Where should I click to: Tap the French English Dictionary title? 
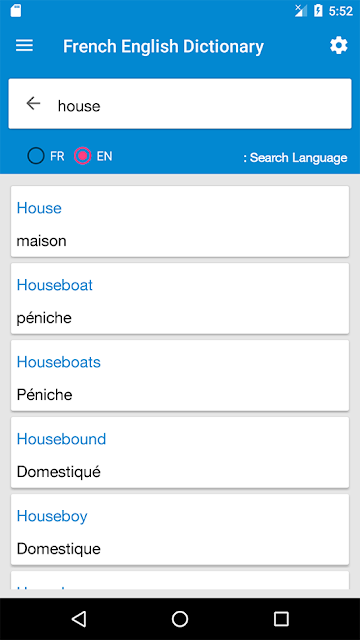pos(163,47)
